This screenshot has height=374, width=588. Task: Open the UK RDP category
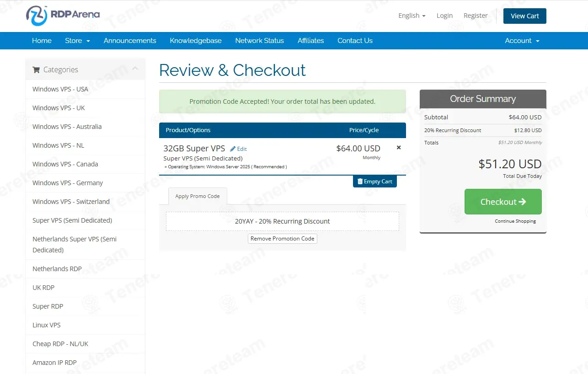click(x=86, y=288)
